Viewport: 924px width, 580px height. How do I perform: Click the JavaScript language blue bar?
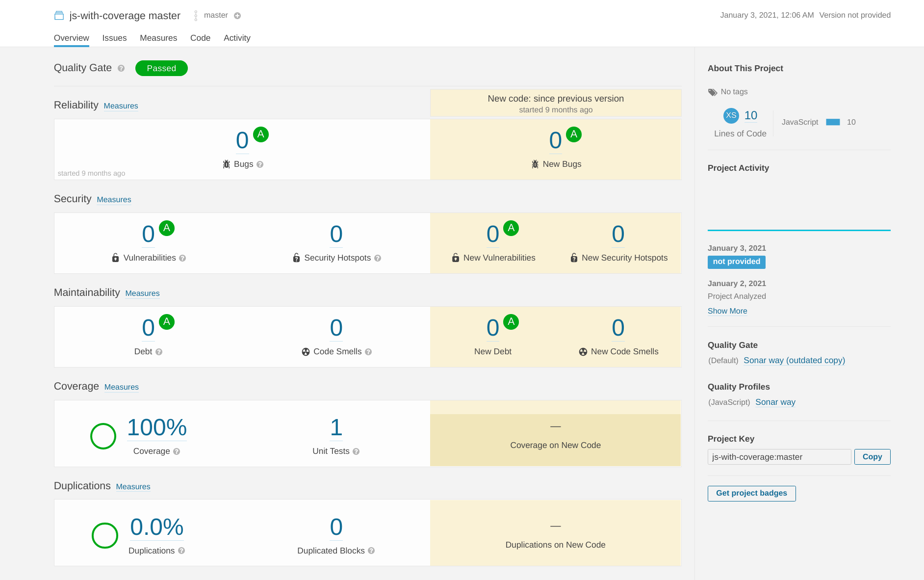tap(833, 122)
